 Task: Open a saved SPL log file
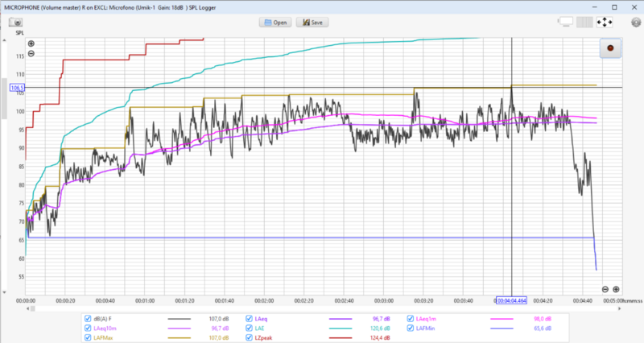[x=275, y=23]
